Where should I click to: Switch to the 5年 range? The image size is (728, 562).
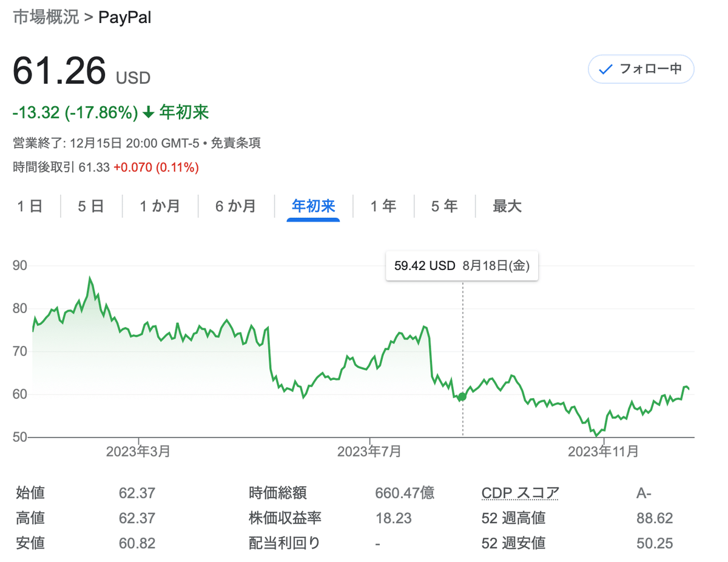coord(445,206)
